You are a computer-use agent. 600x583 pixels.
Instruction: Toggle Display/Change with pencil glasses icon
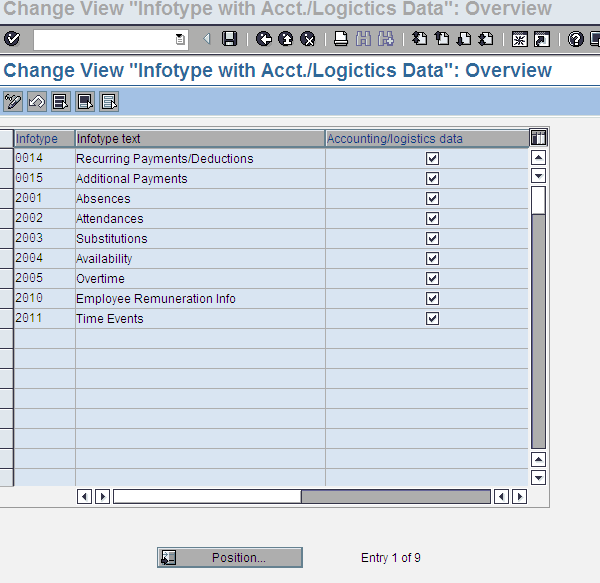click(13, 102)
